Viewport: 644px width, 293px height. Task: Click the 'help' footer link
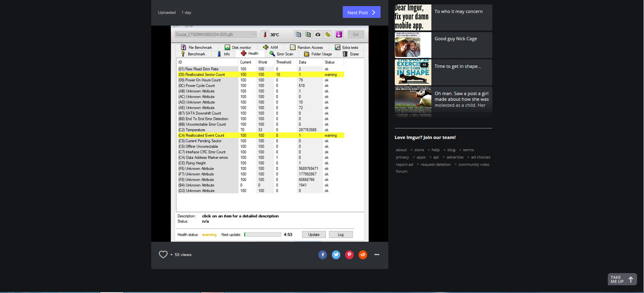[435, 150]
